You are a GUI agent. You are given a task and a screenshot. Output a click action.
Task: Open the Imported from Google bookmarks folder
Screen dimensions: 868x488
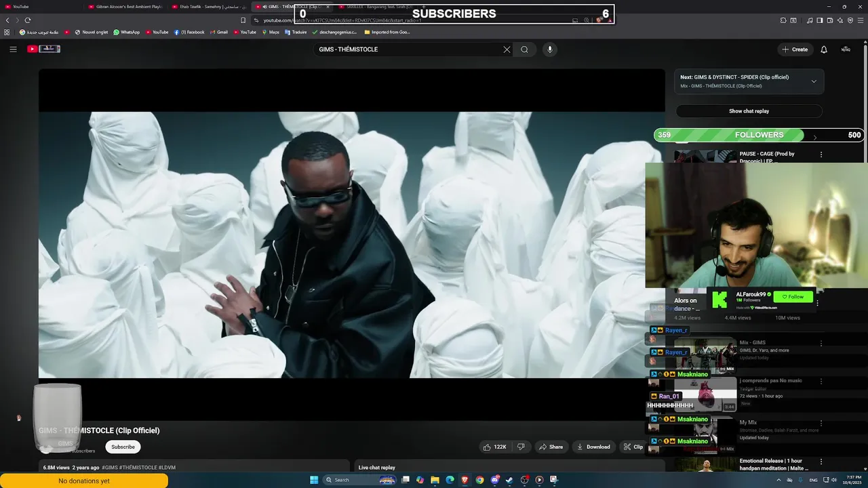point(387,32)
